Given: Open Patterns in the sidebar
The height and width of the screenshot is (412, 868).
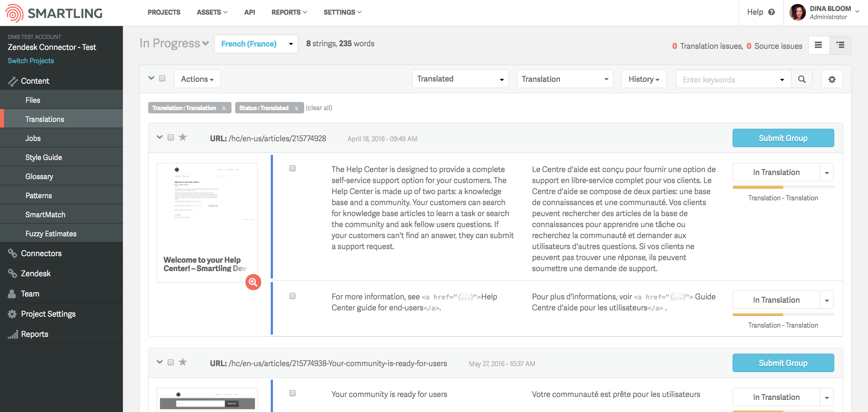Looking at the screenshot, I should pyautogui.click(x=62, y=196).
